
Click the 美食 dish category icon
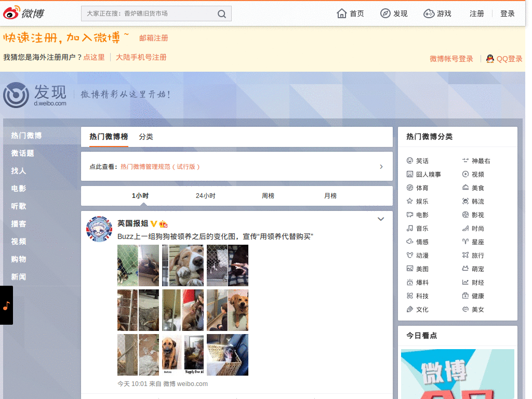click(x=465, y=188)
